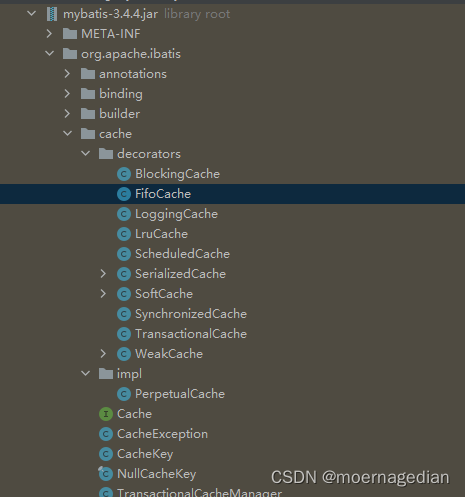Screen dimensions: 465x497
Task: Click the BlockingCache class icon
Action: [x=124, y=174]
